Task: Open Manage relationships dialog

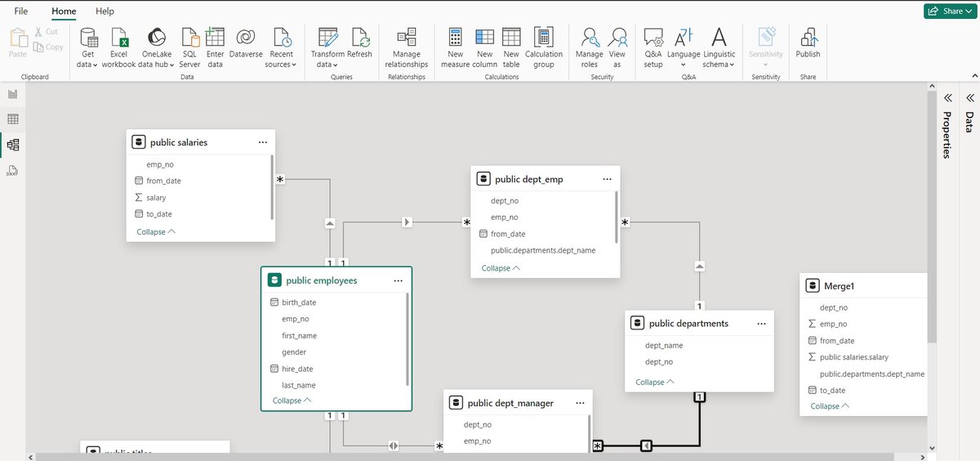Action: point(406,47)
